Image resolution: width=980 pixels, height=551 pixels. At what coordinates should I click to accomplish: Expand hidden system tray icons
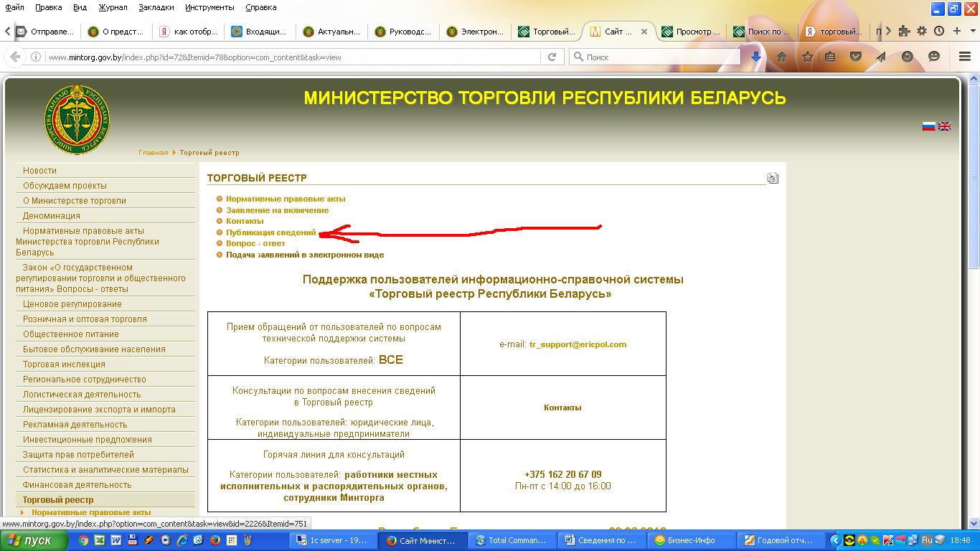(835, 540)
